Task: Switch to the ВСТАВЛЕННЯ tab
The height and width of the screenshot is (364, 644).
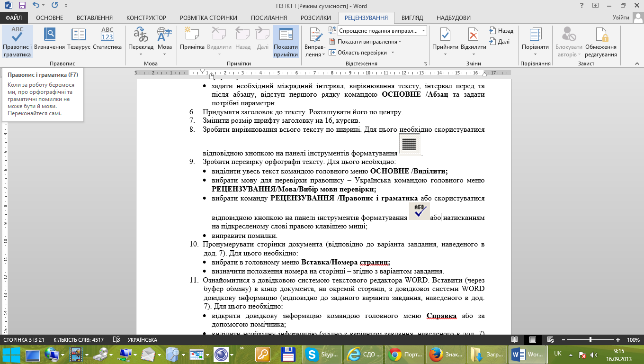Action: 95,18
